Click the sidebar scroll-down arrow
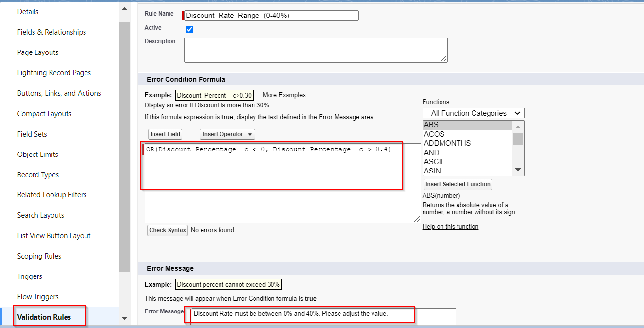Image resolution: width=644 pixels, height=328 pixels. pyautogui.click(x=125, y=319)
